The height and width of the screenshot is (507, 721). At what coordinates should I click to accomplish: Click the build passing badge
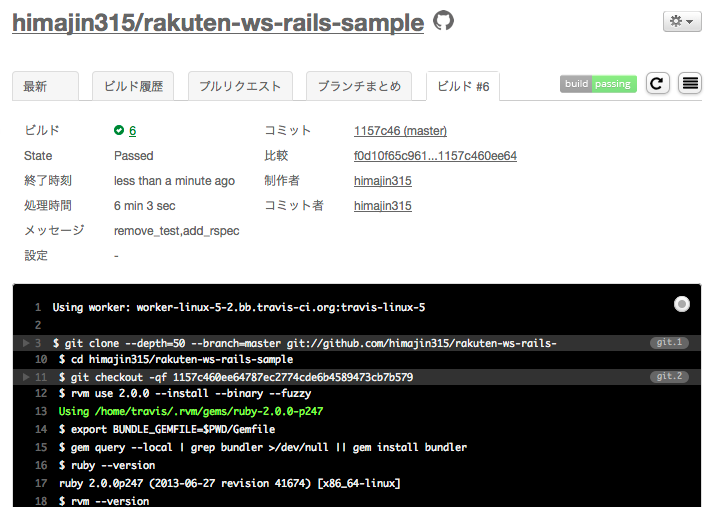[598, 84]
